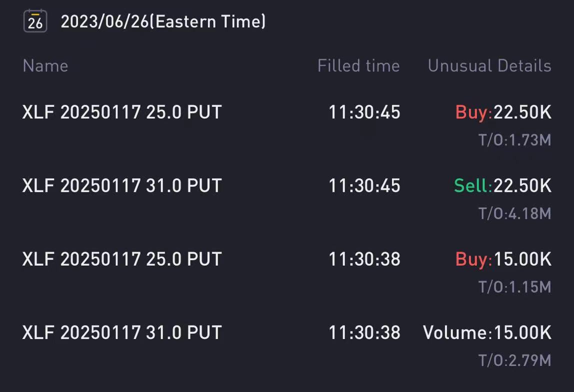Sort by the Filled time column header
The height and width of the screenshot is (392, 574).
pyautogui.click(x=358, y=66)
